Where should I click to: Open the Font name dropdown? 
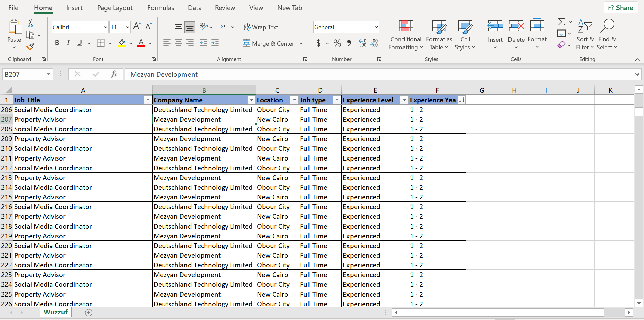pos(106,27)
